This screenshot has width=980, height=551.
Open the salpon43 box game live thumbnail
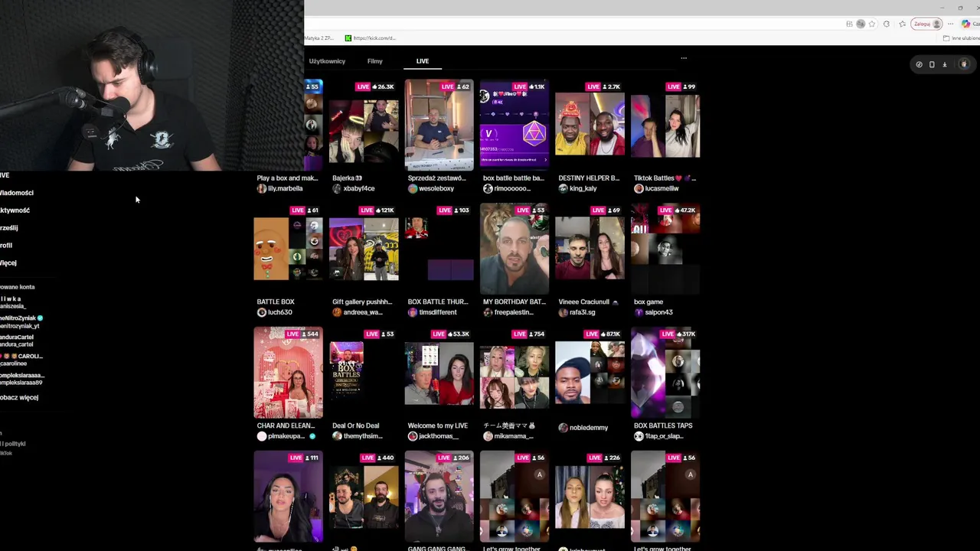[665, 249]
